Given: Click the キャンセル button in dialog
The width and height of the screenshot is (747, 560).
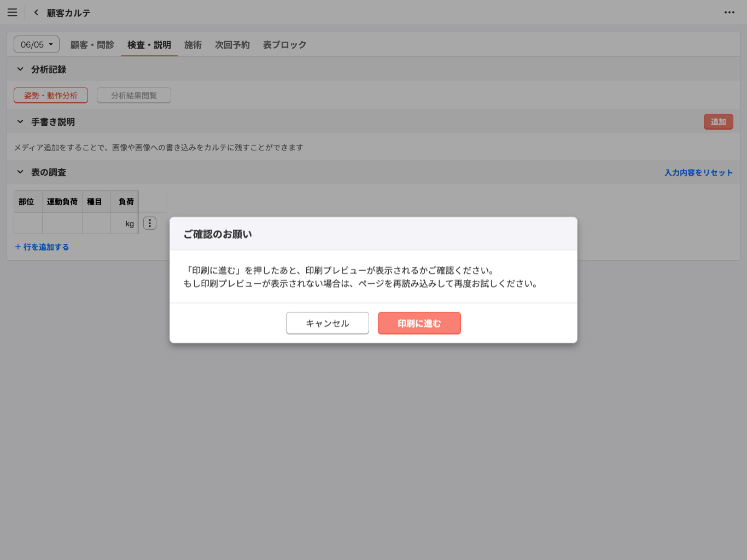Looking at the screenshot, I should [x=328, y=323].
